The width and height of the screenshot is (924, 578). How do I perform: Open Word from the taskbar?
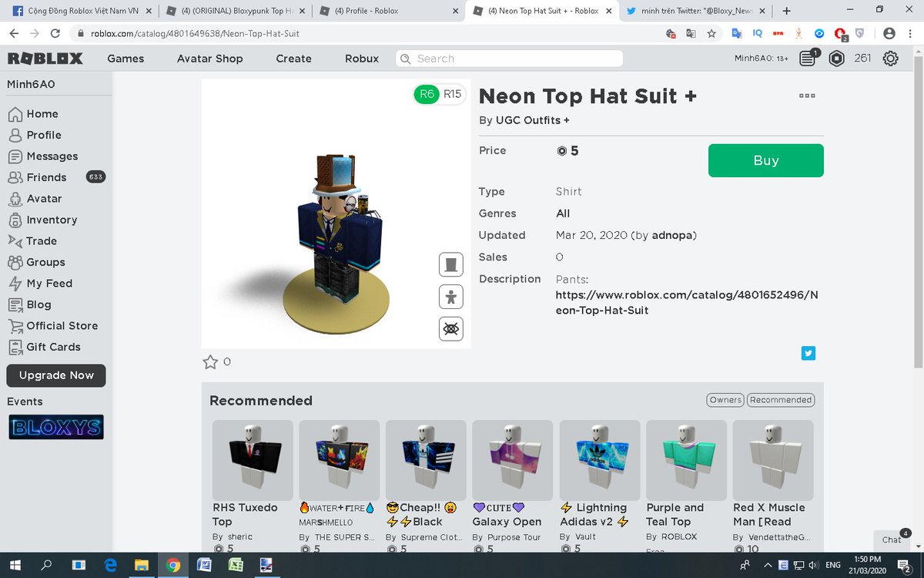204,565
